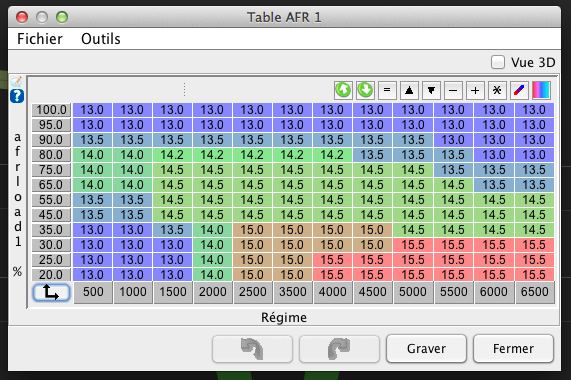Click the minus decrement toolbar button

(x=453, y=90)
